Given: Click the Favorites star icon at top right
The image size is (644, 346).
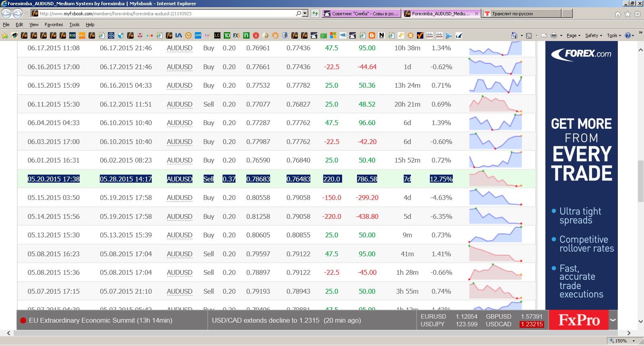Looking at the screenshot, I should pyautogui.click(x=627, y=14).
